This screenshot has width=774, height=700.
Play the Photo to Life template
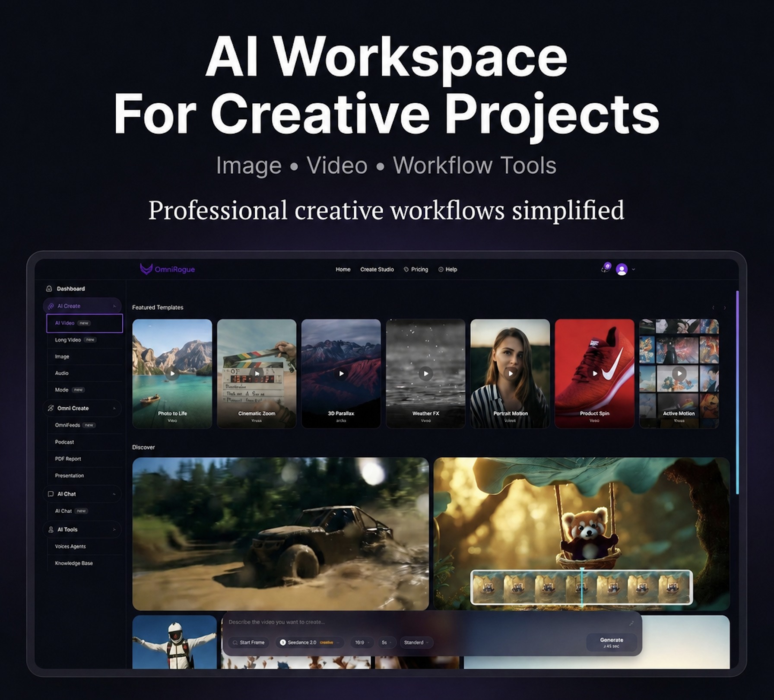coord(172,374)
